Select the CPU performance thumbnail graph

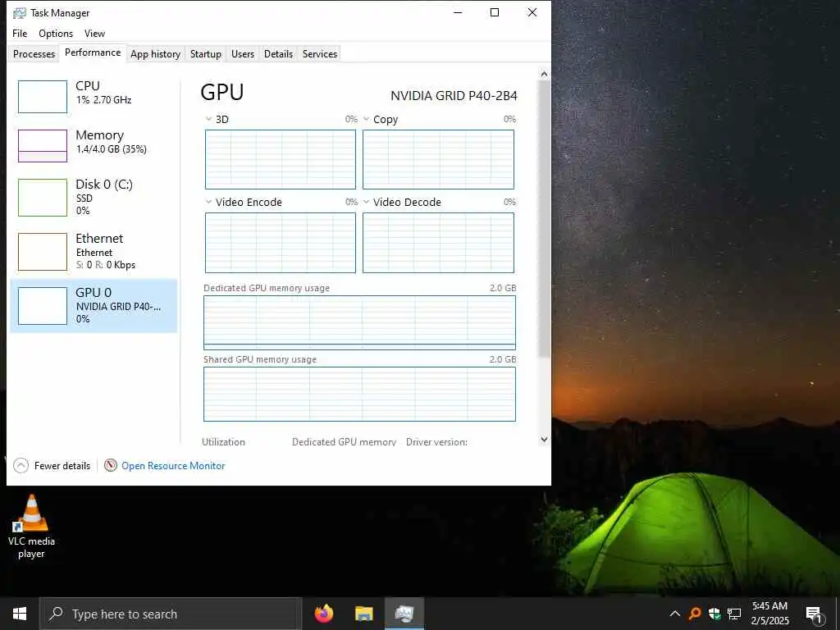pos(43,97)
